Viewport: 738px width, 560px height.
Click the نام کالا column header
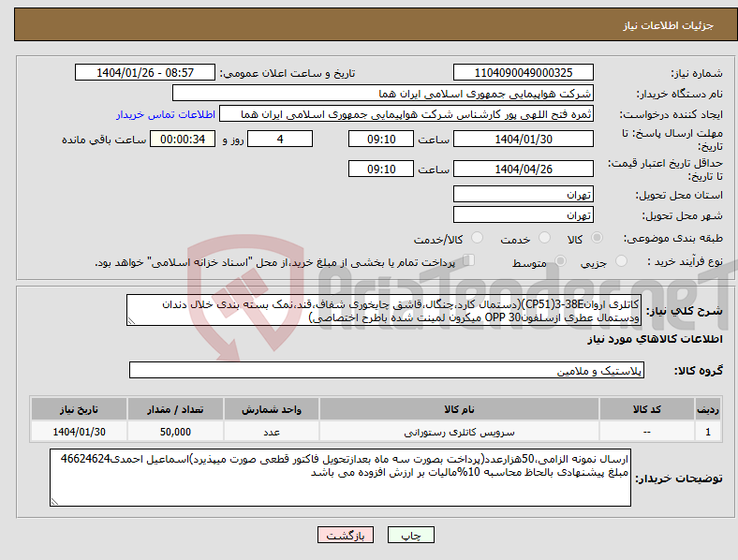[x=459, y=409]
